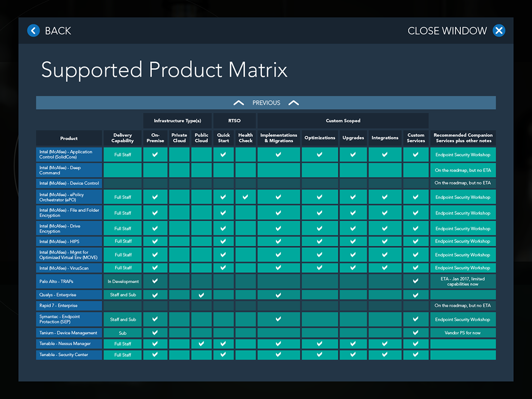Click Public Cloud checkmark for Nessus Manager
This screenshot has width=532, height=399.
click(x=201, y=344)
